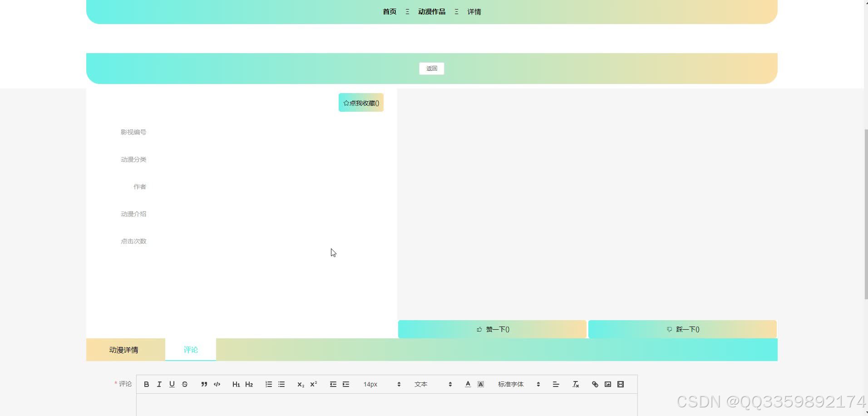
Task: Insert a hyperlink in the comment
Action: tap(595, 384)
